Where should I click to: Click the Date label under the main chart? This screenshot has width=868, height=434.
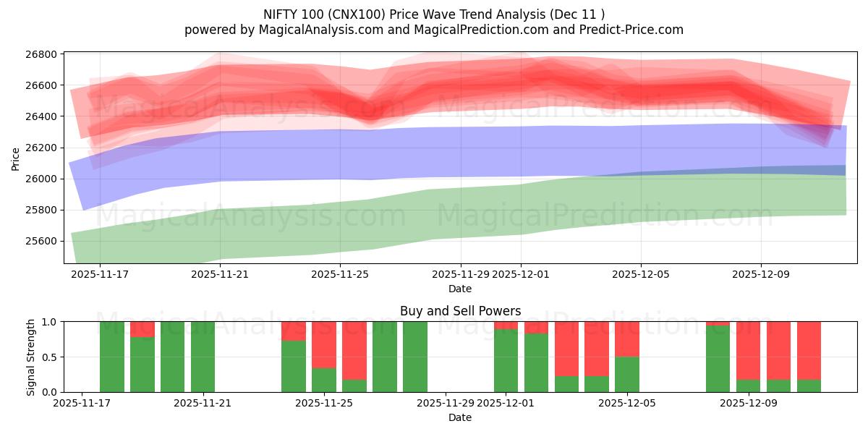[459, 289]
